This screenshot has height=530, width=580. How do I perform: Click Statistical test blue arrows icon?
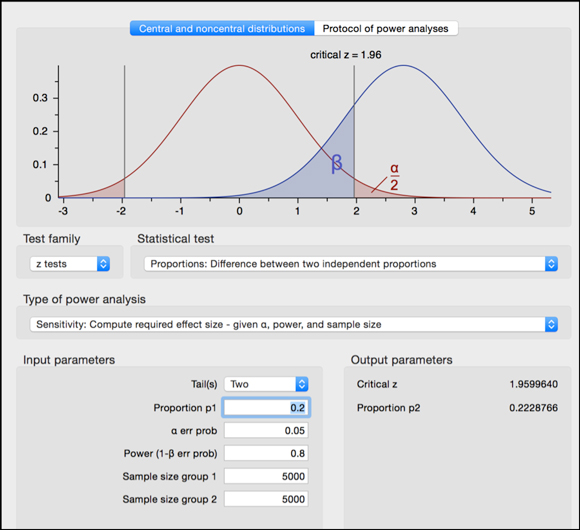pos(551,264)
